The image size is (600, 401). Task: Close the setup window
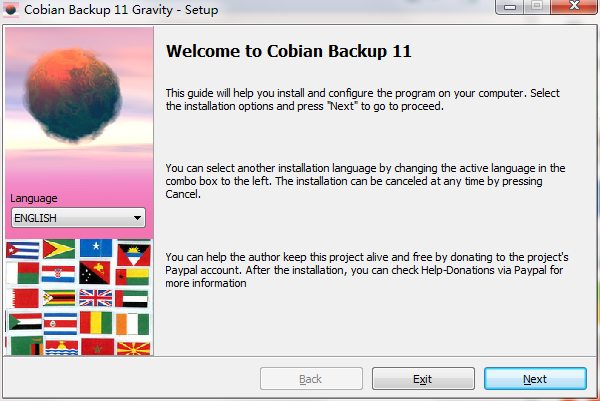click(x=574, y=6)
